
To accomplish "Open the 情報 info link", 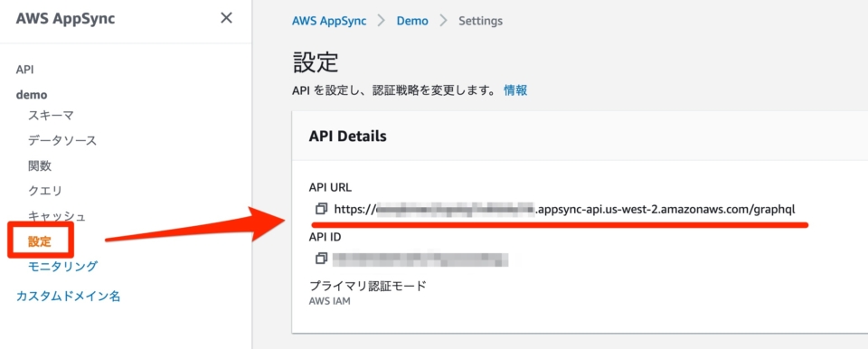I will point(515,90).
